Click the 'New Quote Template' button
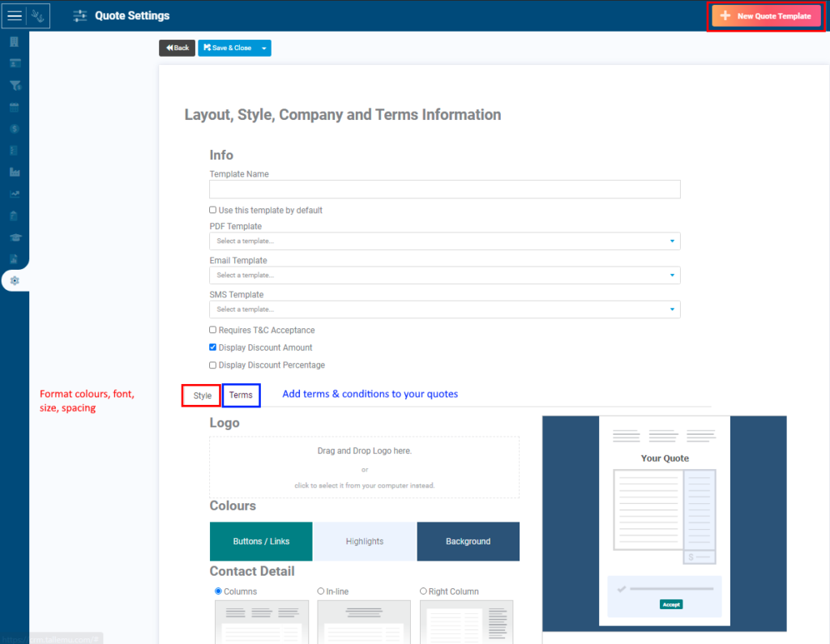The image size is (830, 644). coord(765,15)
